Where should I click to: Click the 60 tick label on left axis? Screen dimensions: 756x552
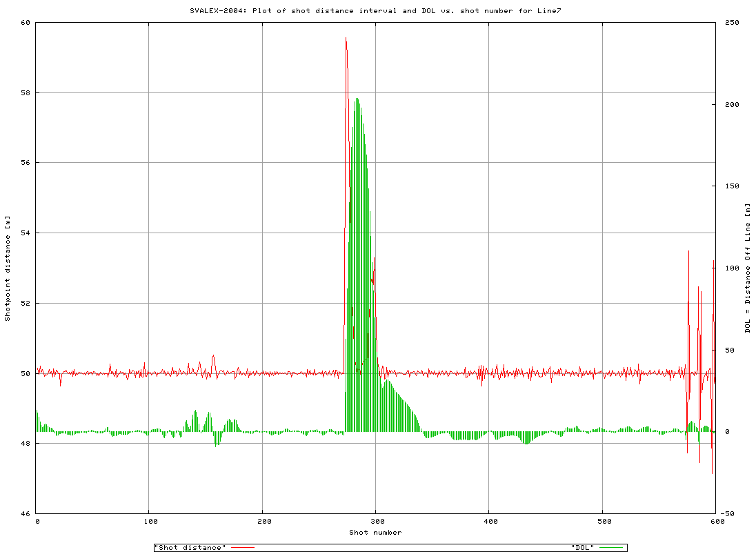pos(24,23)
